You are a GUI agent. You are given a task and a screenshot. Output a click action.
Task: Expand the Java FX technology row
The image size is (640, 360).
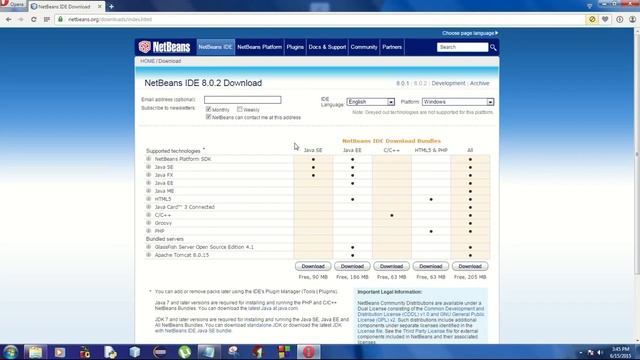point(149,175)
